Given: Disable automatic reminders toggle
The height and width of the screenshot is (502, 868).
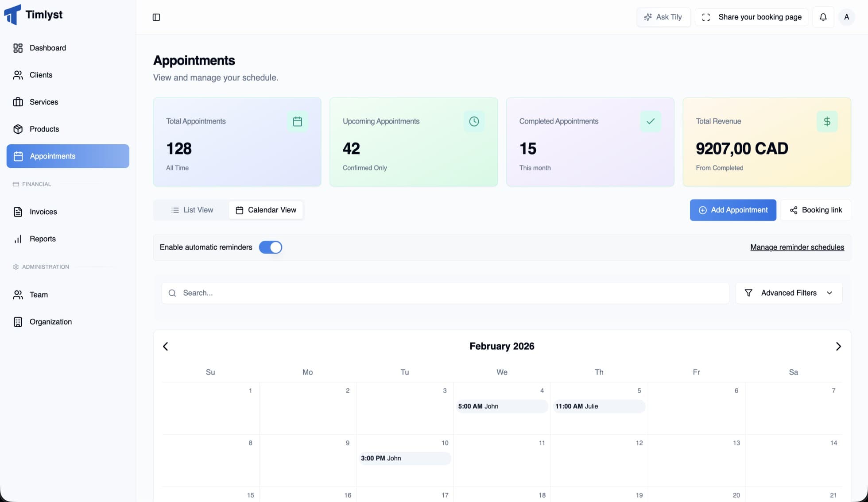Looking at the screenshot, I should tap(271, 247).
